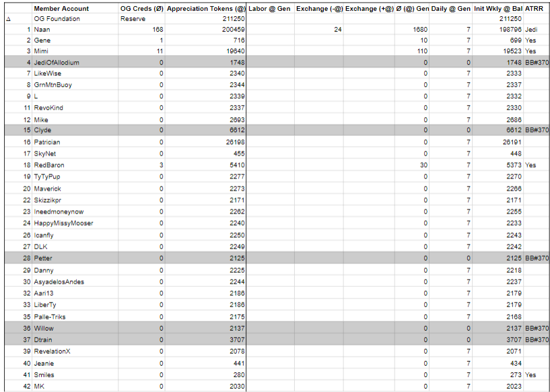
Task: Click the MK member cell
Action: coord(75,387)
